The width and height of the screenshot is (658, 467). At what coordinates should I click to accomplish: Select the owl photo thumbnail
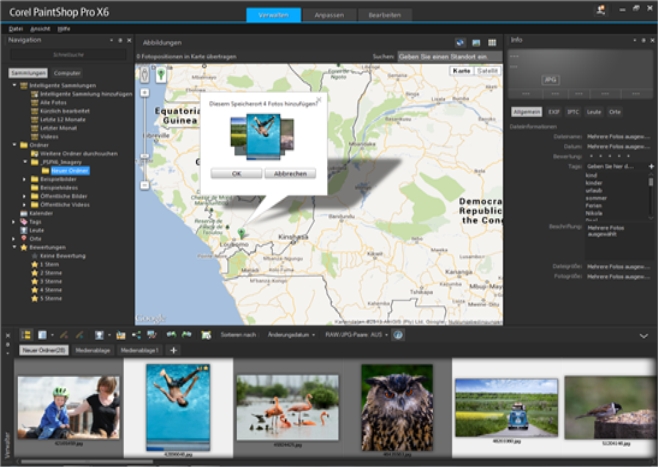click(397, 402)
